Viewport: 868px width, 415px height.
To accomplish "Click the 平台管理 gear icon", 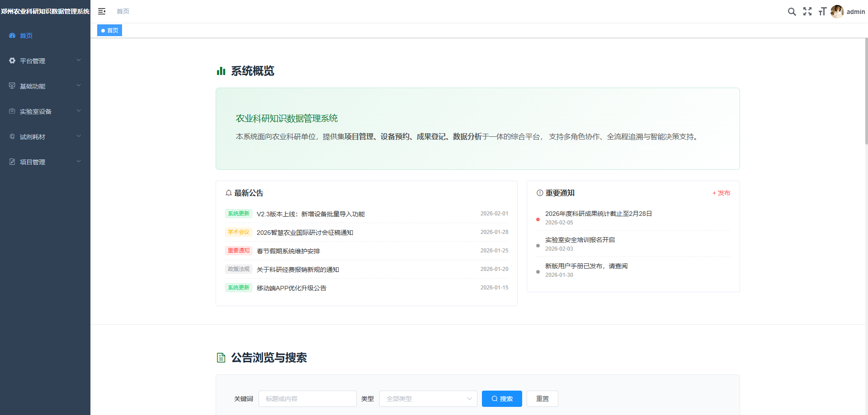I will 12,61.
